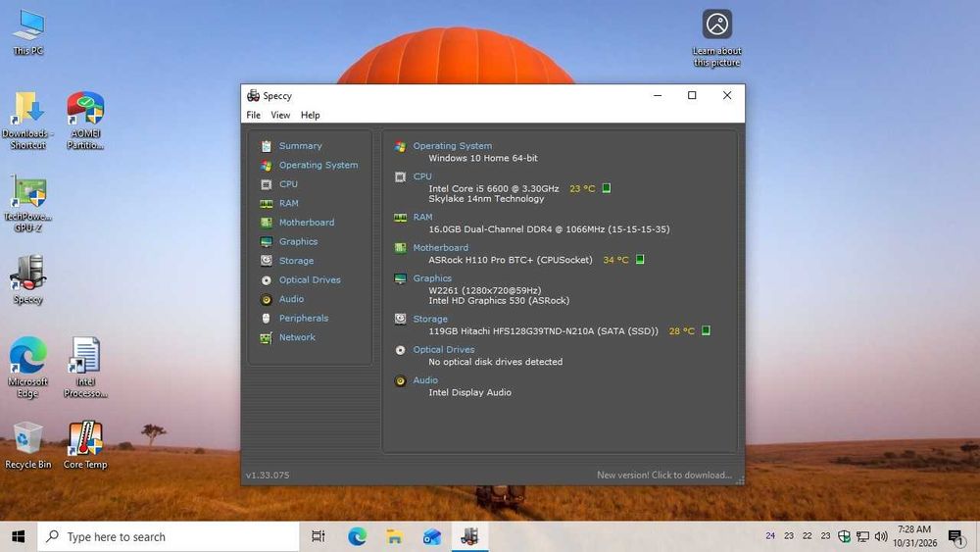Open the Audio sidebar section
Screen dimensions: 980x552
pos(291,299)
